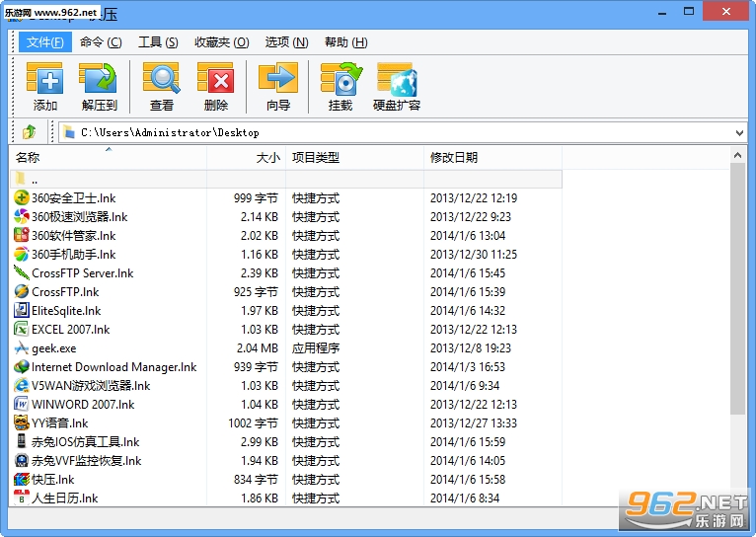This screenshot has width=756, height=537.
Task: Click the 添加 (Add) toolbar icon
Action: pyautogui.click(x=44, y=78)
